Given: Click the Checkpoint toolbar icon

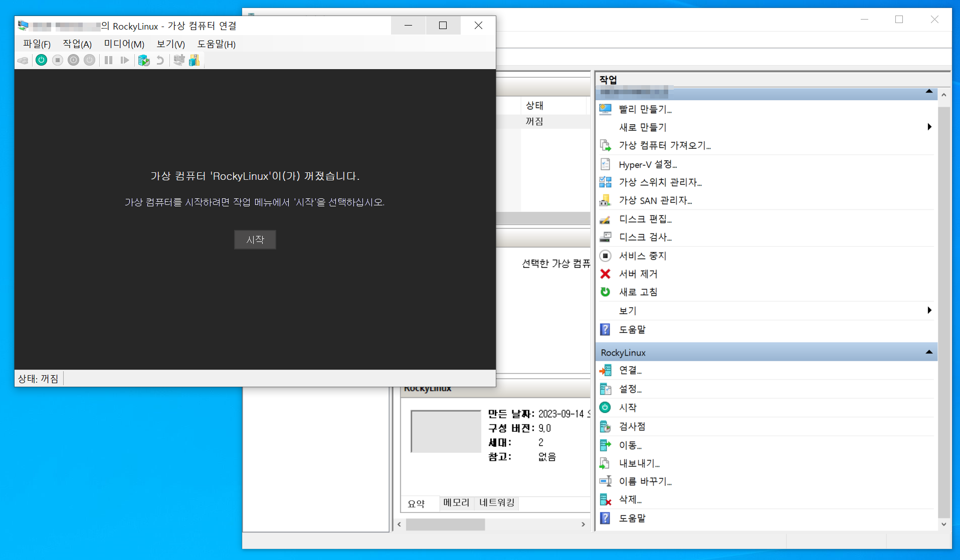Looking at the screenshot, I should click(x=144, y=61).
